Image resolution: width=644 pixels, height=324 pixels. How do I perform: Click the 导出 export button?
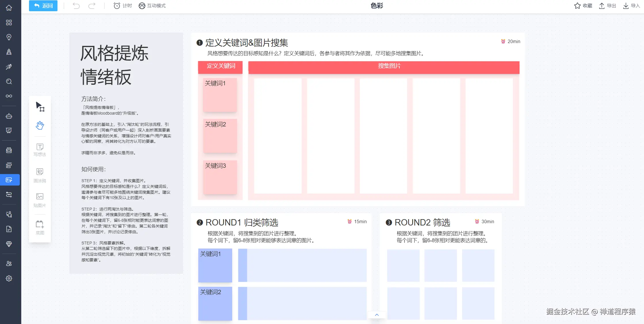[x=608, y=6]
